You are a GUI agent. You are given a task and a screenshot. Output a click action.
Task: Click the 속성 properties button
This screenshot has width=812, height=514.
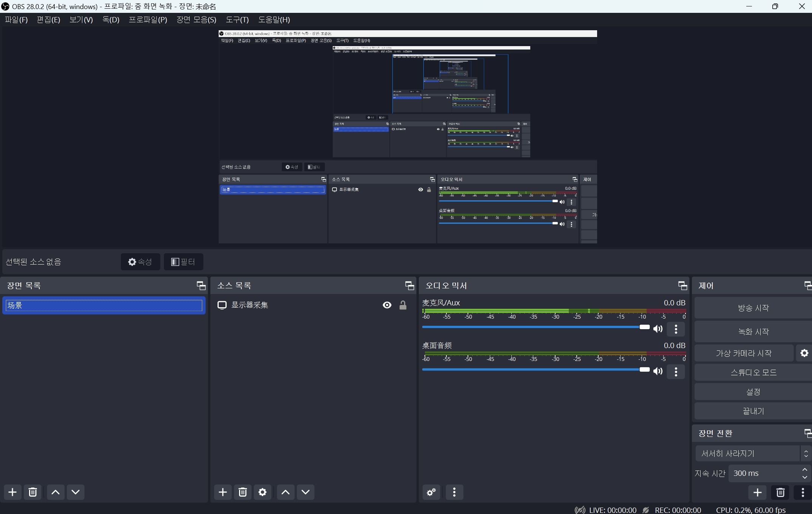click(x=140, y=262)
